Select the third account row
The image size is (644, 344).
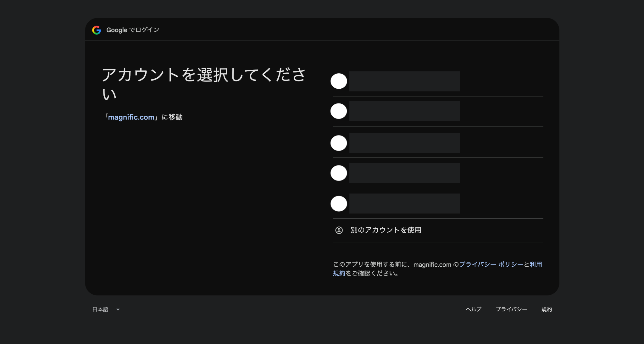[x=438, y=142]
